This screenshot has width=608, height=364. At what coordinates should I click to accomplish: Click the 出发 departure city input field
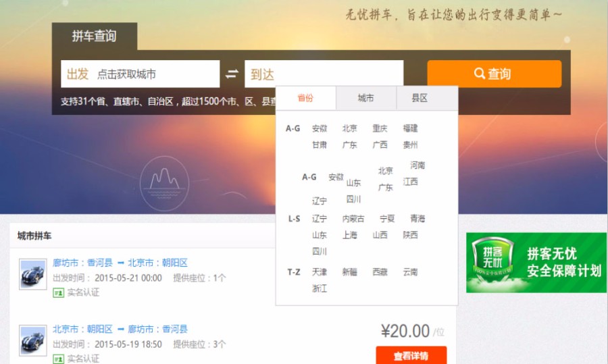click(140, 74)
